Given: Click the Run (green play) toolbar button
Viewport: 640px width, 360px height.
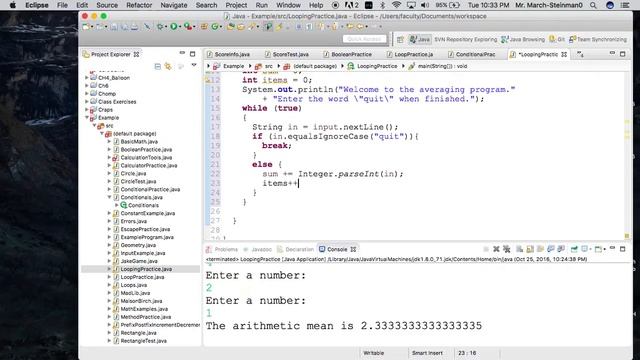Looking at the screenshot, I should pos(173,27).
